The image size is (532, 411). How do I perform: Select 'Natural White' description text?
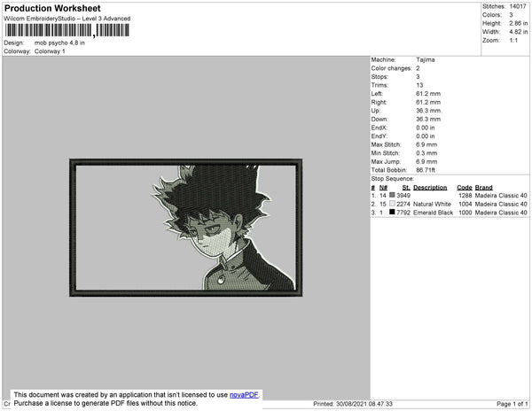433,204
